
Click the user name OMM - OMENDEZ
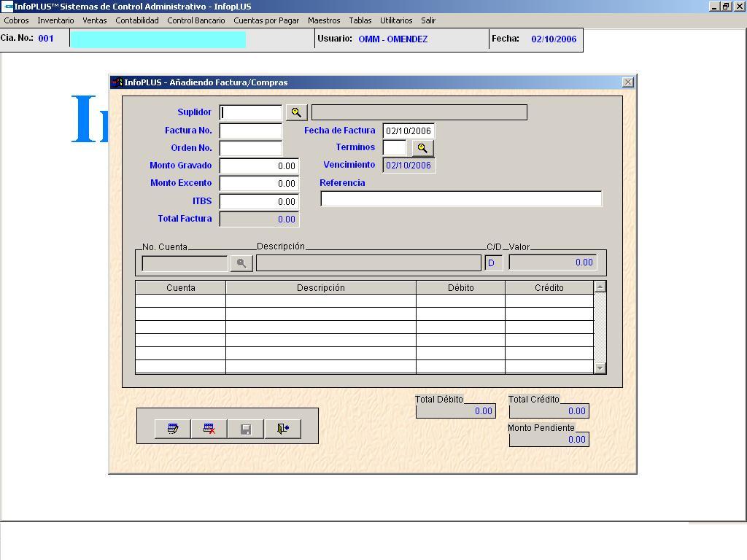(x=393, y=39)
